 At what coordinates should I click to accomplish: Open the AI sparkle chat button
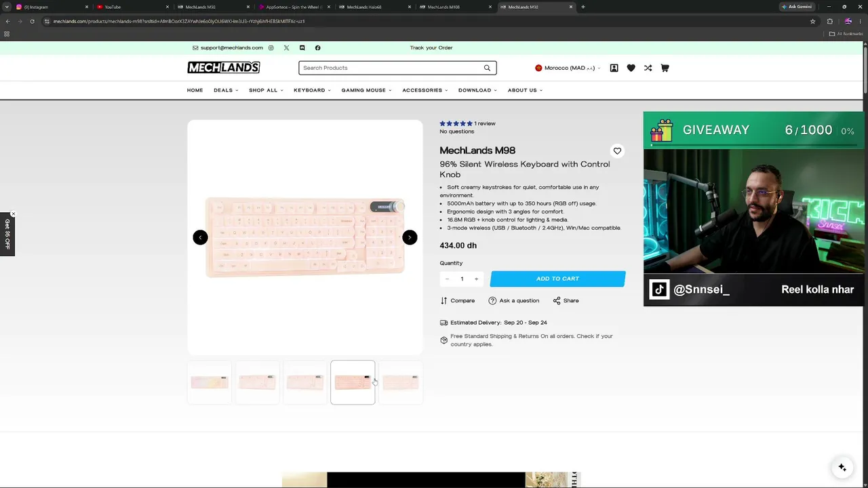pyautogui.click(x=842, y=468)
